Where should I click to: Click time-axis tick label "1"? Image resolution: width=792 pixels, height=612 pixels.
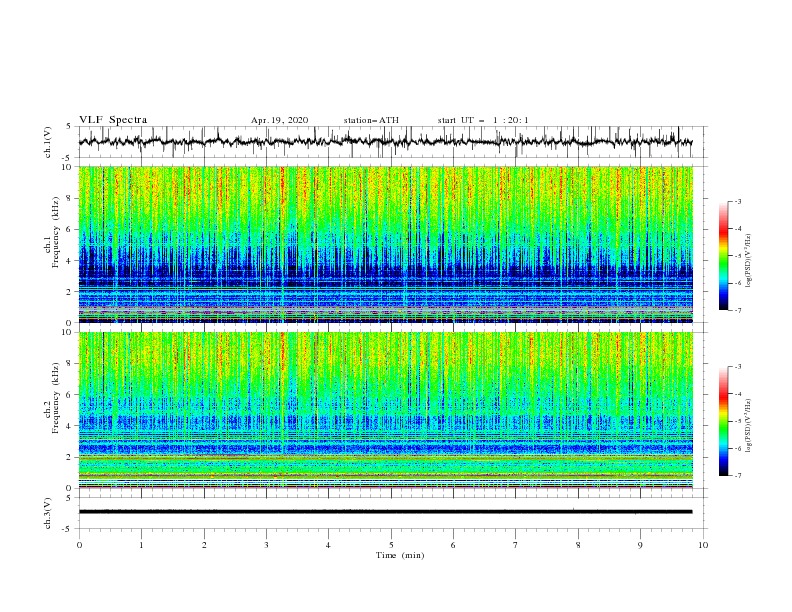point(141,545)
